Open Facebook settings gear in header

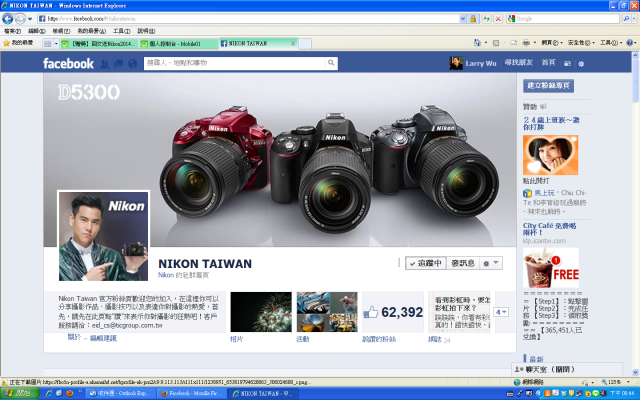tap(581, 64)
